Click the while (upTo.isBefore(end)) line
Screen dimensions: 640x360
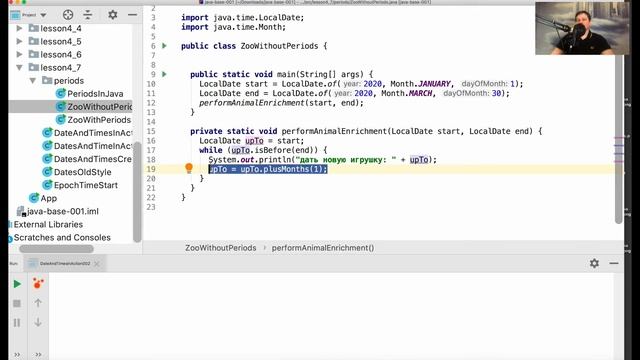click(263, 150)
